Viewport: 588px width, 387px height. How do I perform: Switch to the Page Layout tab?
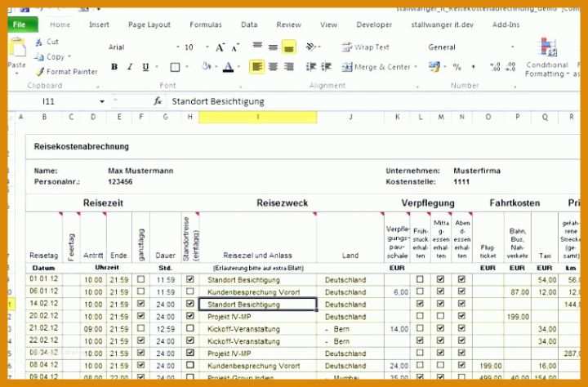click(x=149, y=24)
